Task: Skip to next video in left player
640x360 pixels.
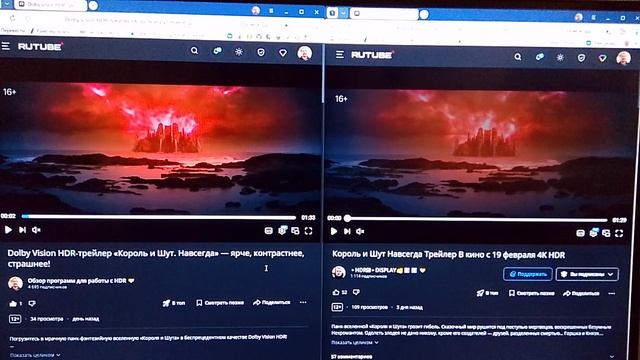Action: click(x=22, y=230)
